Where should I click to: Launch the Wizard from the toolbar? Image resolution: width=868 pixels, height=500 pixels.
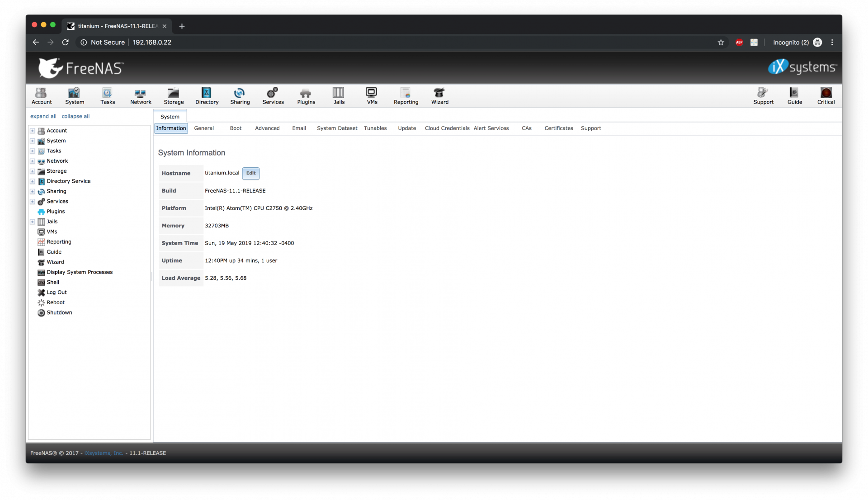coord(439,96)
